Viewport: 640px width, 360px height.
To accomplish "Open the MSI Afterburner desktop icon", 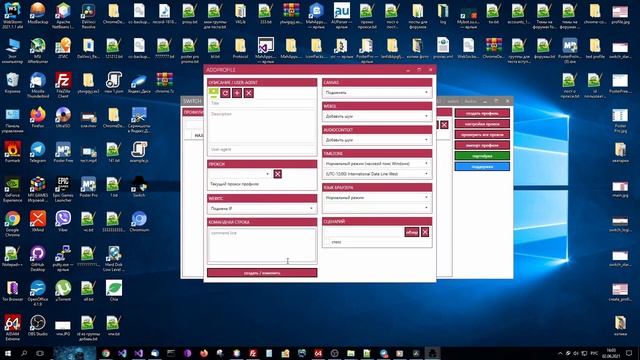I will pos(38,50).
